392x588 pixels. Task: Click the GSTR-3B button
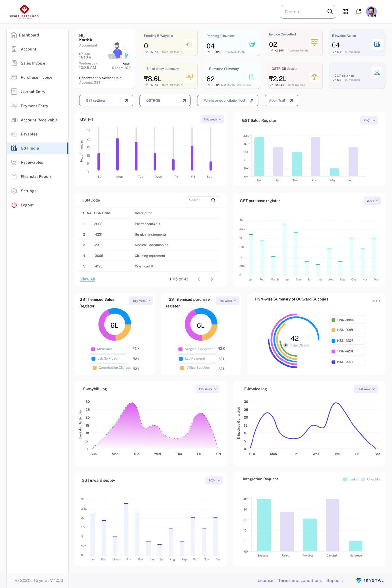pos(165,100)
